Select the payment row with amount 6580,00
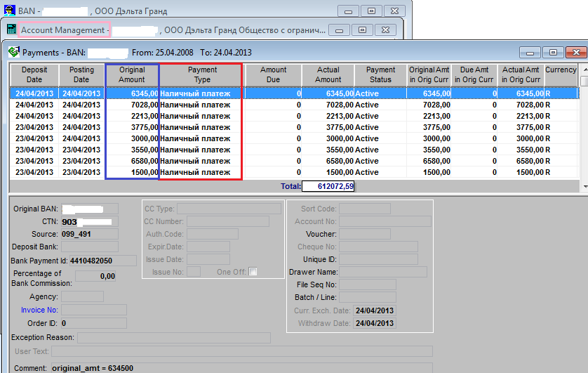The height and width of the screenshot is (373, 588). [293, 161]
